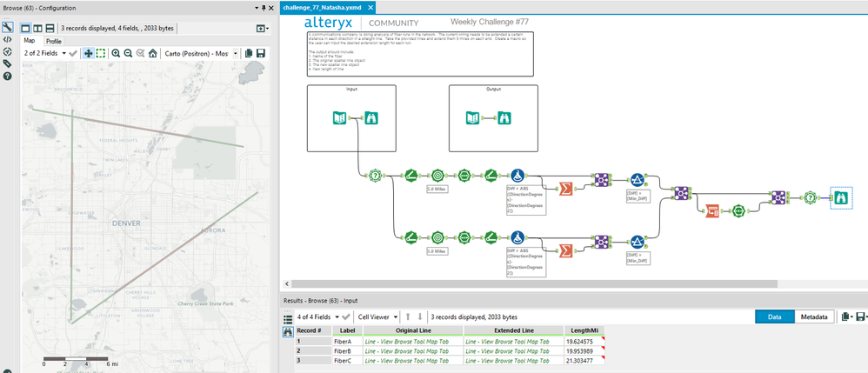868x373 pixels.
Task: Select Text Input tool in Output container
Action: [x=472, y=118]
